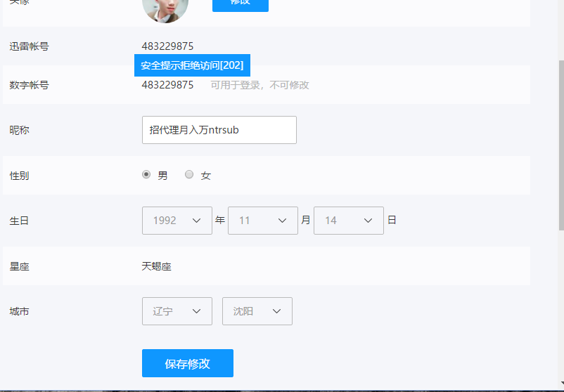Click the 数字帐号 number value
This screenshot has width=564, height=392.
[x=167, y=85]
